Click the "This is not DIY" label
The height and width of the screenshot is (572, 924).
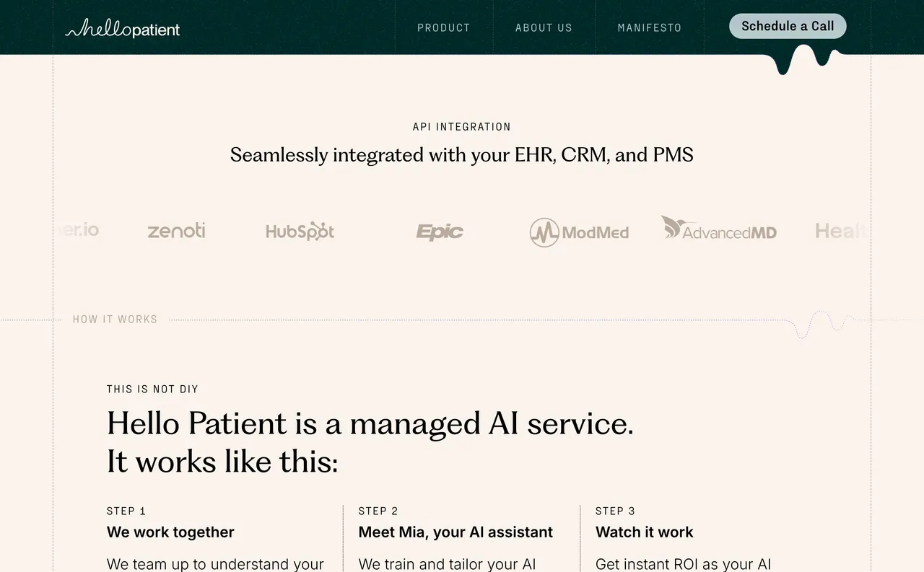coord(152,389)
